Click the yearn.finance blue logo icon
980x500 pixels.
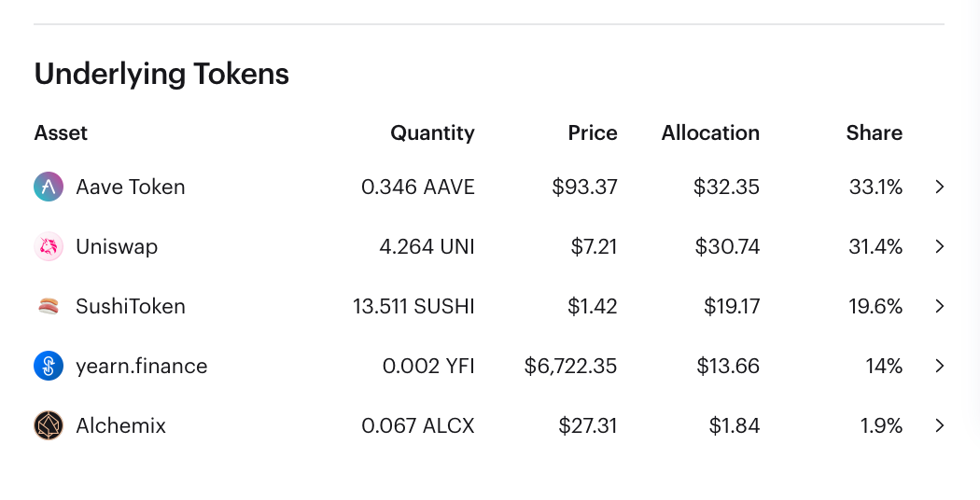pyautogui.click(x=49, y=366)
